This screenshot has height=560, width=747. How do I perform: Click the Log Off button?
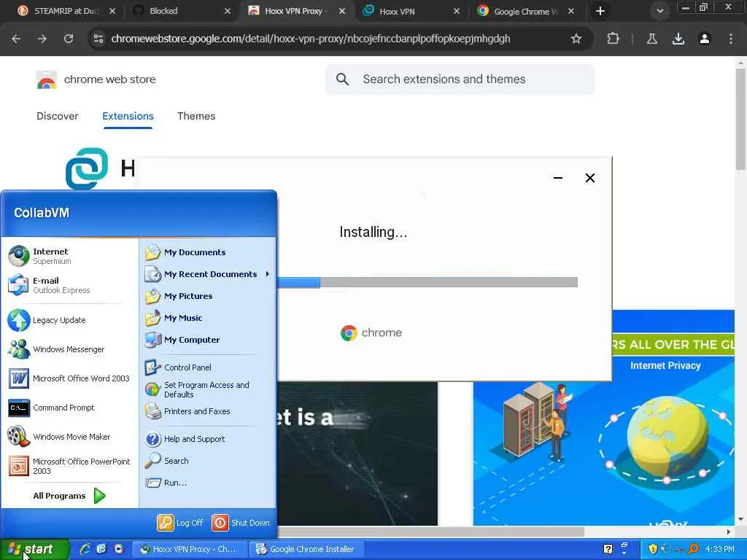pos(181,523)
